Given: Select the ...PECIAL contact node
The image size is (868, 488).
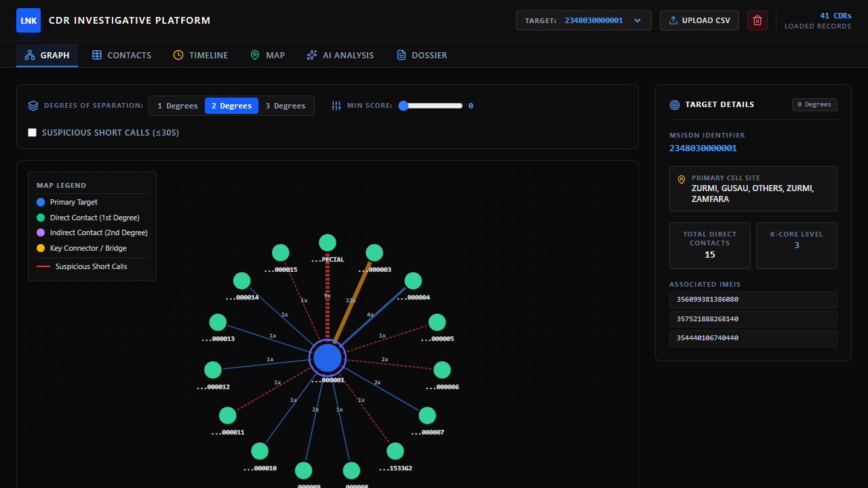Looking at the screenshot, I should (x=328, y=243).
